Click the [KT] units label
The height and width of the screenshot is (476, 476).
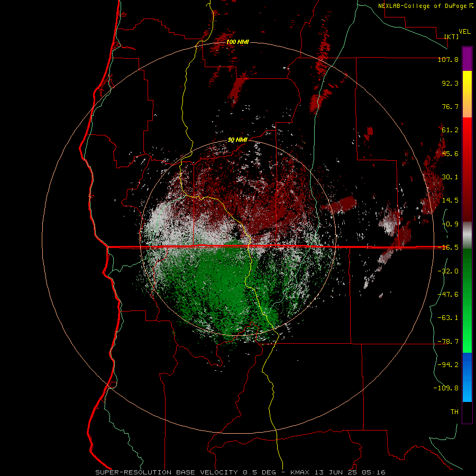pos(452,36)
